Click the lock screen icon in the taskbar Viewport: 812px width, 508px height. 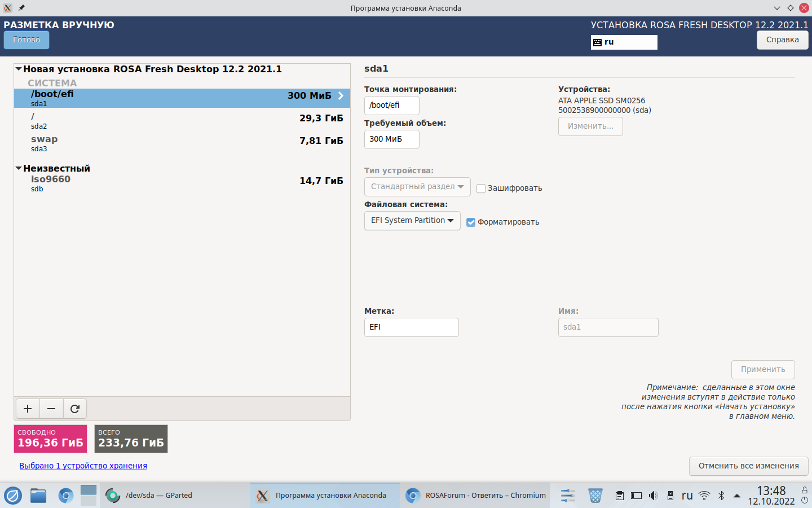pos(805,490)
